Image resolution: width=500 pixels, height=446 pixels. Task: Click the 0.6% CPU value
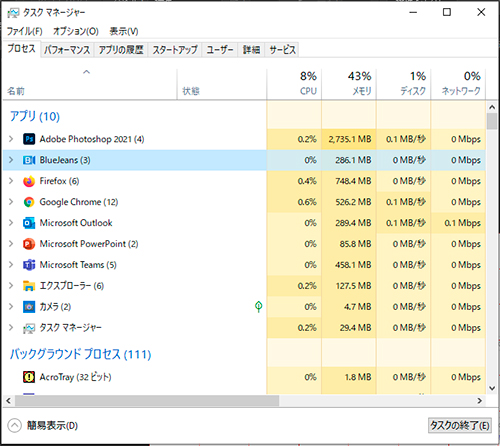point(307,202)
